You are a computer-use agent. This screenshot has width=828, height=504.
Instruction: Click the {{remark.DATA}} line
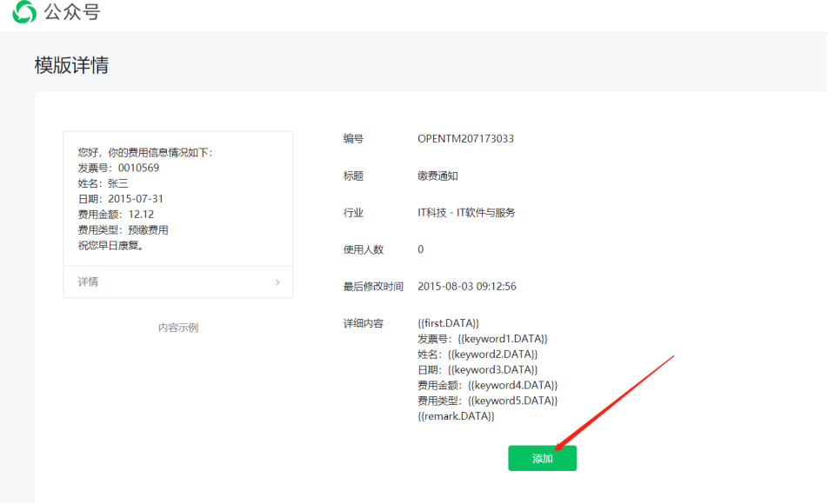(456, 416)
